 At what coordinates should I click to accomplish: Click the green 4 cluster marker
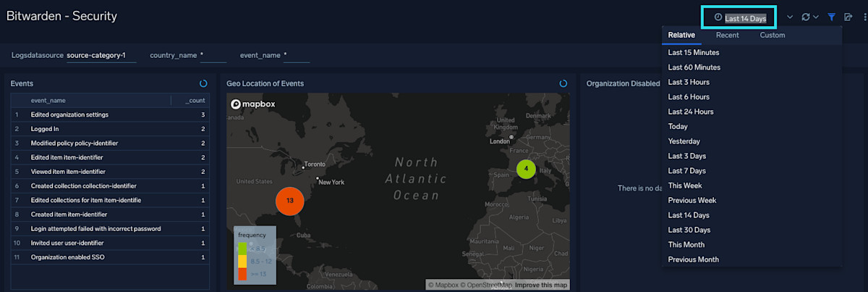[x=526, y=169]
